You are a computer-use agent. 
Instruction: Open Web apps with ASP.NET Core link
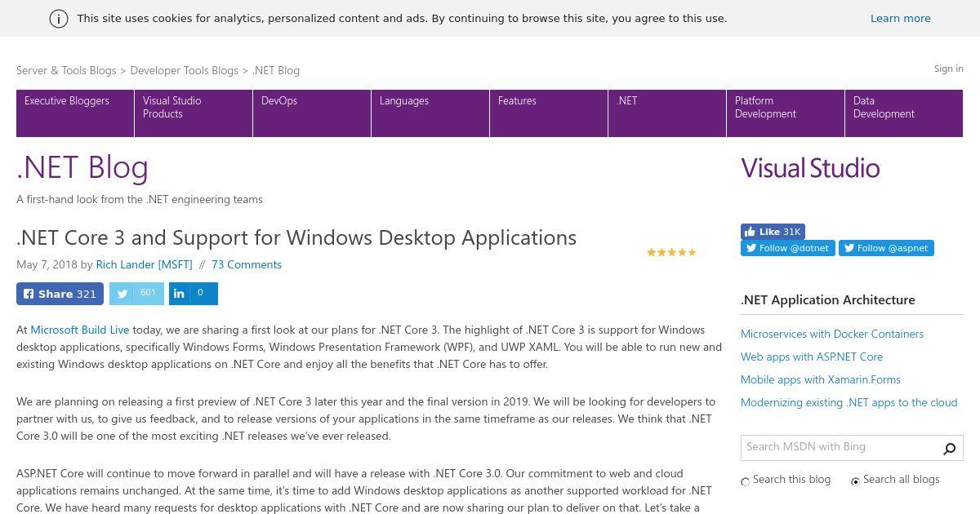click(812, 357)
